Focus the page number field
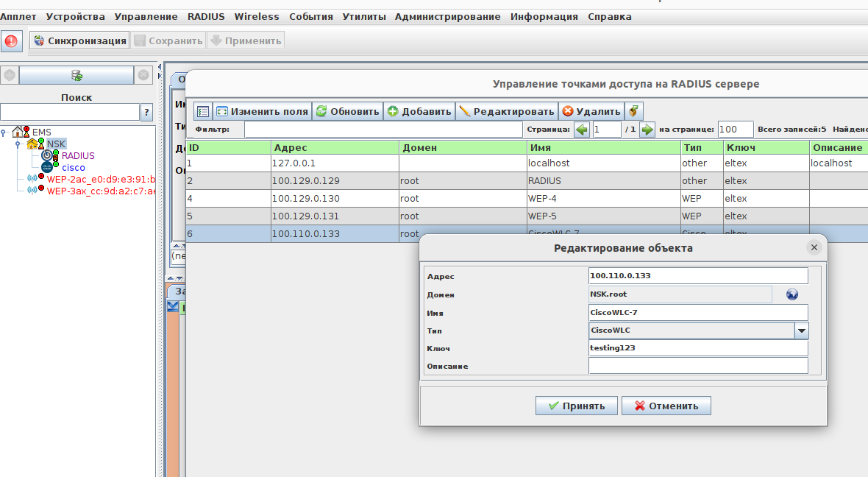The width and height of the screenshot is (868, 477). point(606,129)
